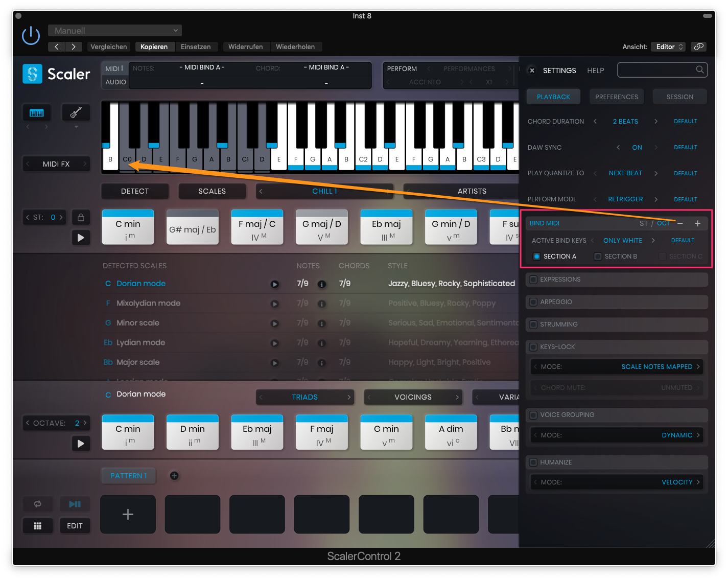Switch to the guitar view icon

(x=76, y=112)
